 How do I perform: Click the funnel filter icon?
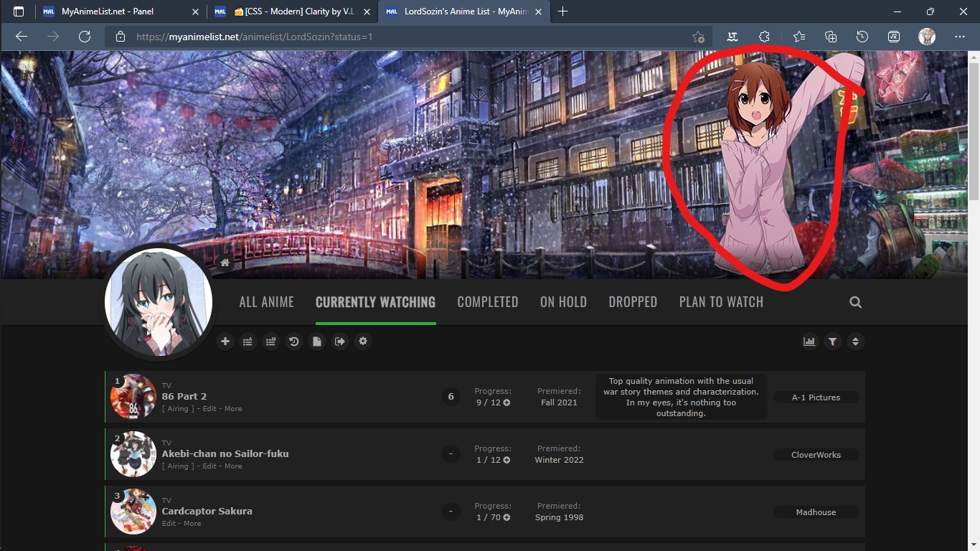832,342
